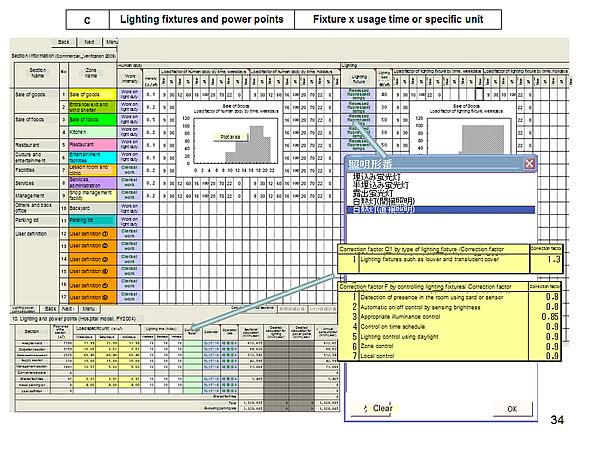Viewport: 600px width, 450px height.
Task: Select the lighting fixture load factor chart
Action: coord(465,130)
